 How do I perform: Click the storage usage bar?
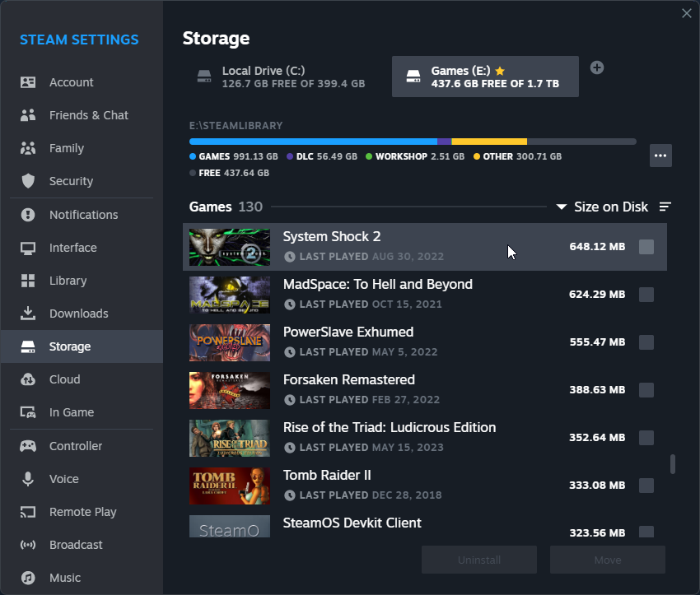click(x=413, y=142)
